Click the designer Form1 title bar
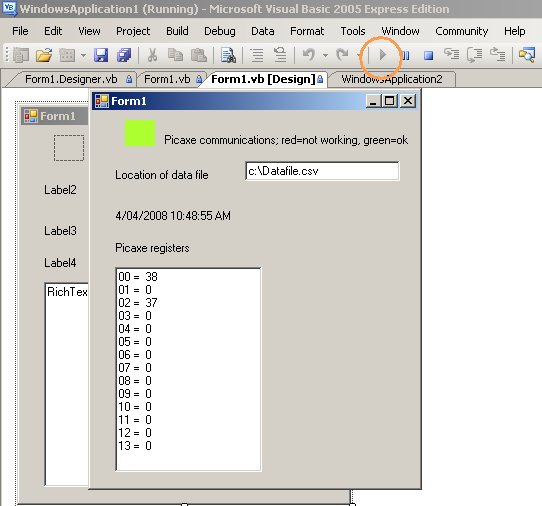The width and height of the screenshot is (542, 506). click(54, 116)
